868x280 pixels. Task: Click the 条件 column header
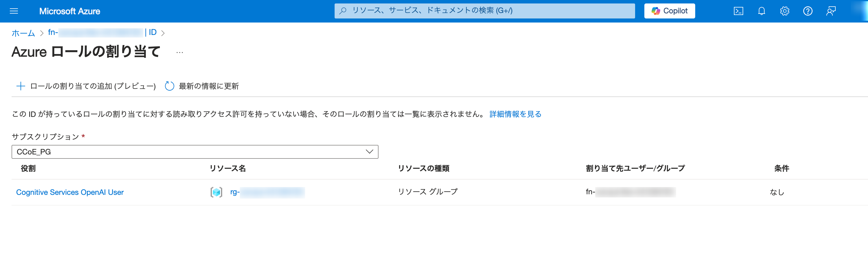click(781, 168)
